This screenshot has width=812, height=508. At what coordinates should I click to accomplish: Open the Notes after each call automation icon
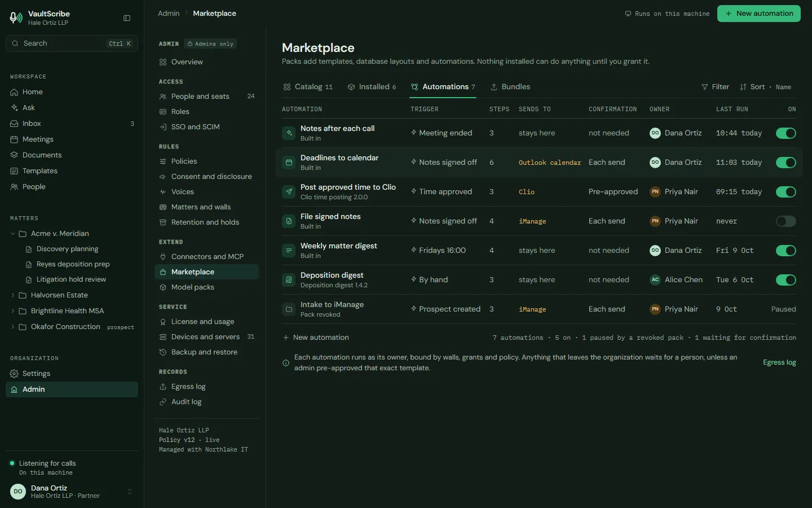[x=289, y=133]
